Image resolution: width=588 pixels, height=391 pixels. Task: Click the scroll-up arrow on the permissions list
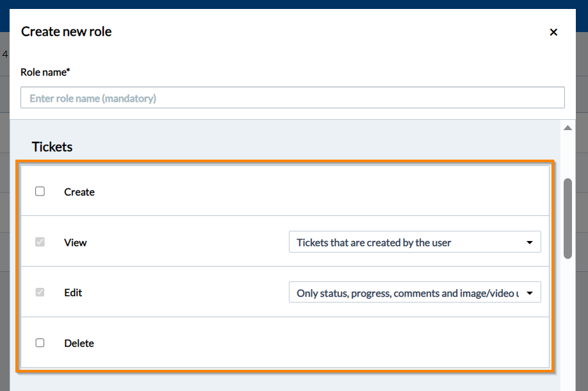(568, 127)
